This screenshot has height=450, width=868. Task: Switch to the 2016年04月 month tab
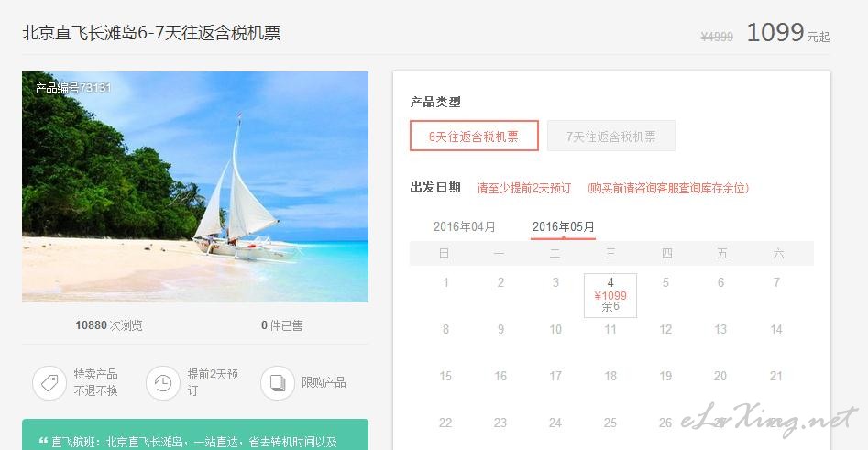point(464,226)
